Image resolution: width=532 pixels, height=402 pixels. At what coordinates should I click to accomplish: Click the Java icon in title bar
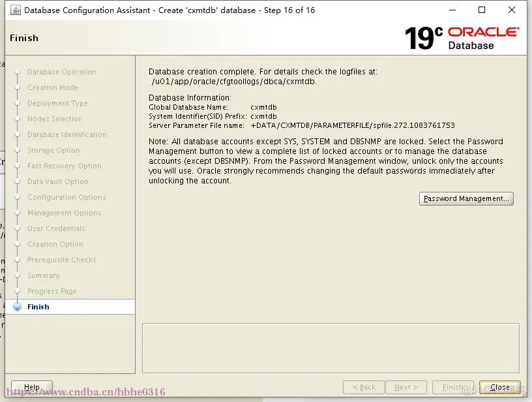click(x=15, y=10)
